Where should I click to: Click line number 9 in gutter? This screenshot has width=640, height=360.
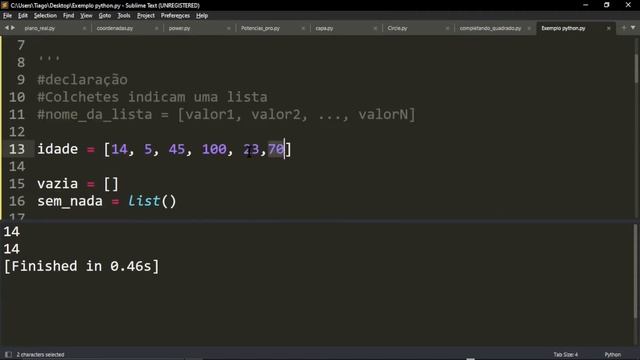coord(21,80)
